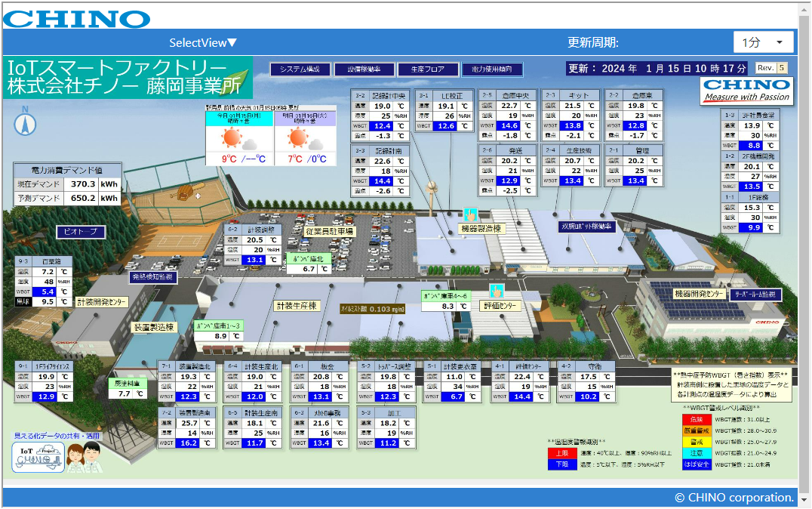Click the ボンベ庫北 6.7 ℃ reading
The image size is (812, 509).
tap(309, 269)
